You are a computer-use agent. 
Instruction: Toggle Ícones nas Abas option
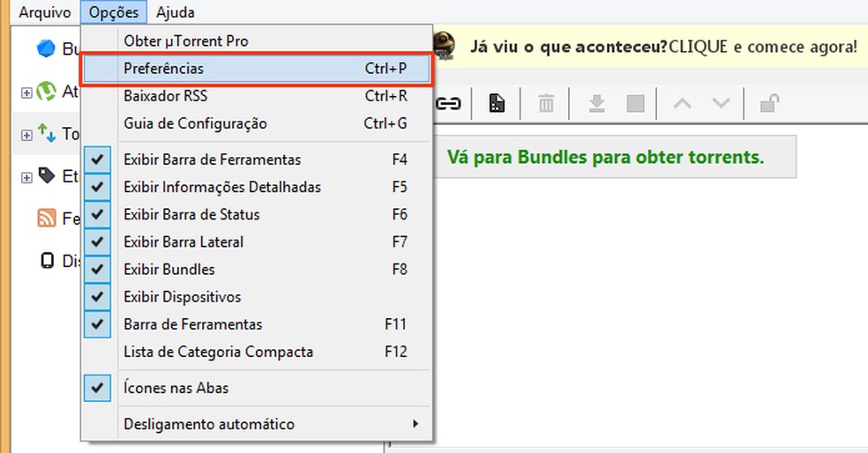click(257, 389)
